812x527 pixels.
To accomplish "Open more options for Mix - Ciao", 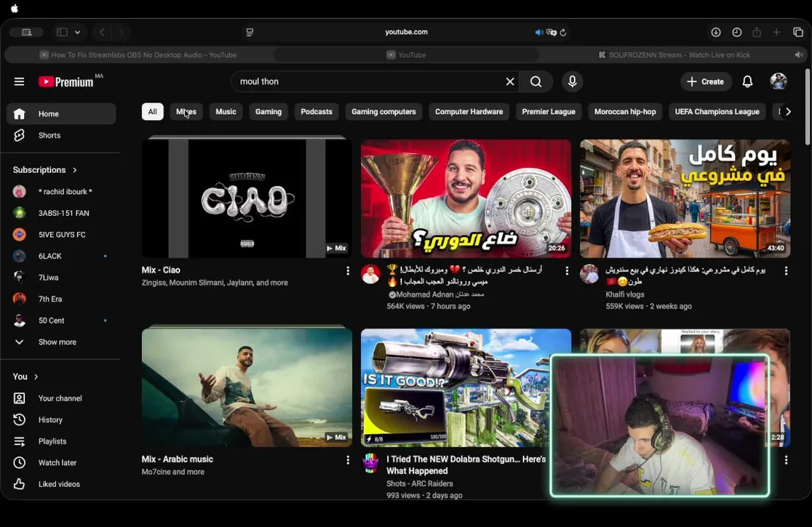I will coord(348,271).
